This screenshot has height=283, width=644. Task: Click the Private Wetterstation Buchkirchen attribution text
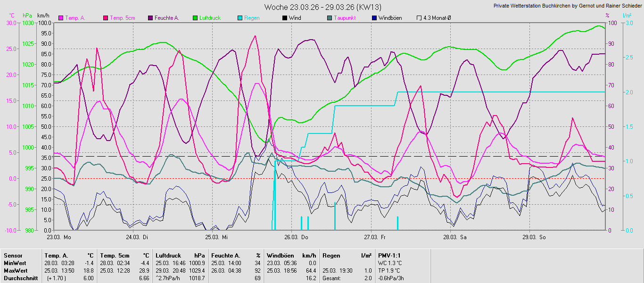coord(567,6)
